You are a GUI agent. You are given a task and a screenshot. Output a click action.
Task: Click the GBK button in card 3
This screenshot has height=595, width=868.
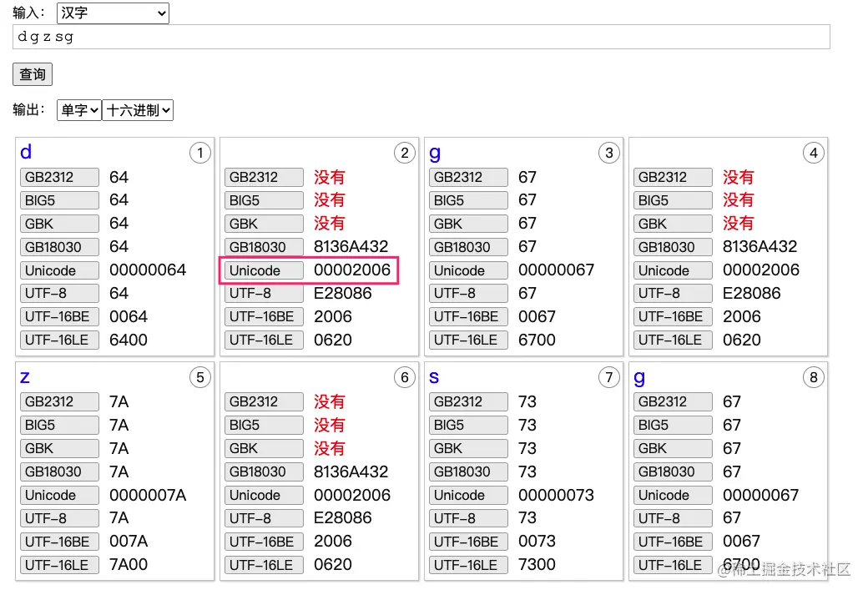[468, 224]
